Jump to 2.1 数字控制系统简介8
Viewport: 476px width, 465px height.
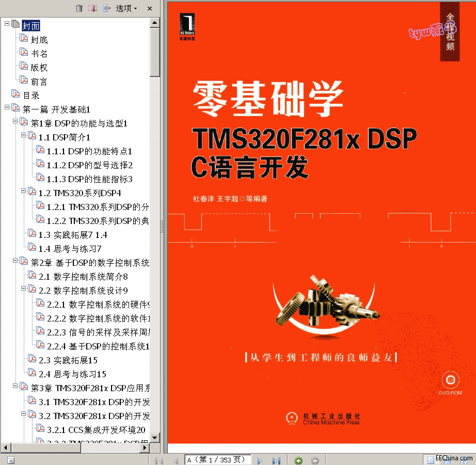click(x=83, y=277)
